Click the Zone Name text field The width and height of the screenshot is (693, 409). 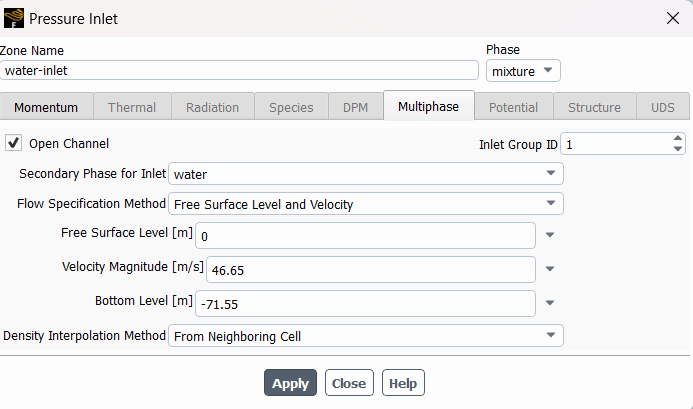point(240,71)
